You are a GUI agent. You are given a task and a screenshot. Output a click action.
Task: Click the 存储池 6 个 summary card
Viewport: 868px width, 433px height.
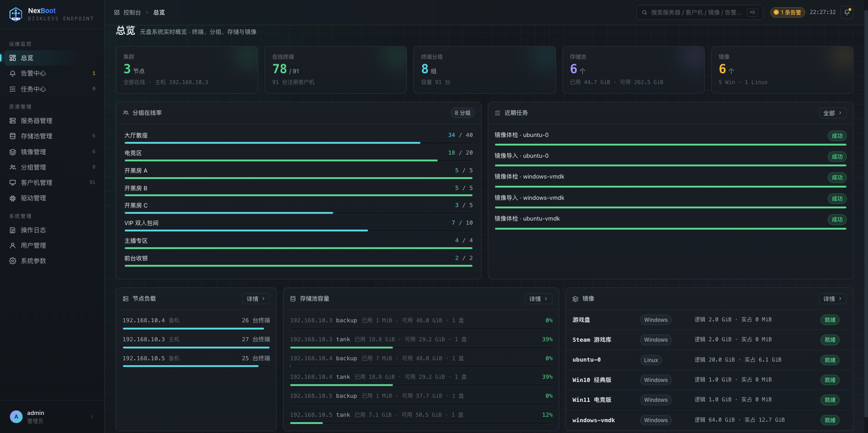(633, 70)
